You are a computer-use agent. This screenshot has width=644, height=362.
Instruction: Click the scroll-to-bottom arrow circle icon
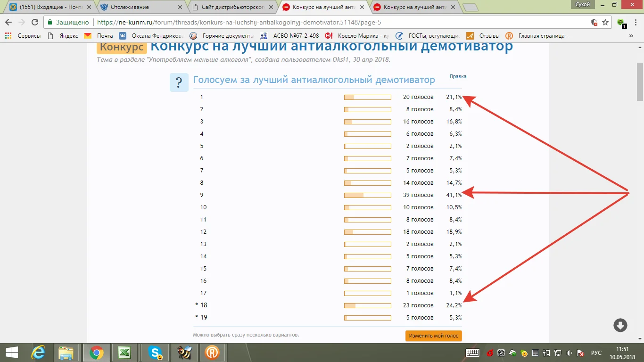(x=620, y=325)
